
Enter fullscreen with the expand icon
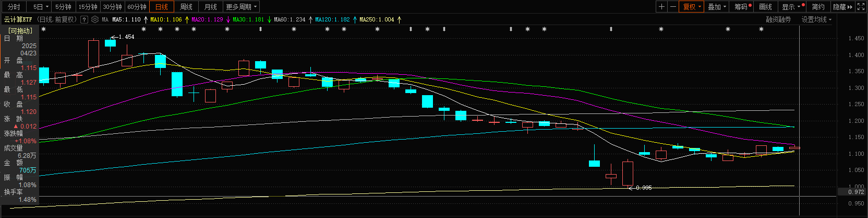coord(861,7)
